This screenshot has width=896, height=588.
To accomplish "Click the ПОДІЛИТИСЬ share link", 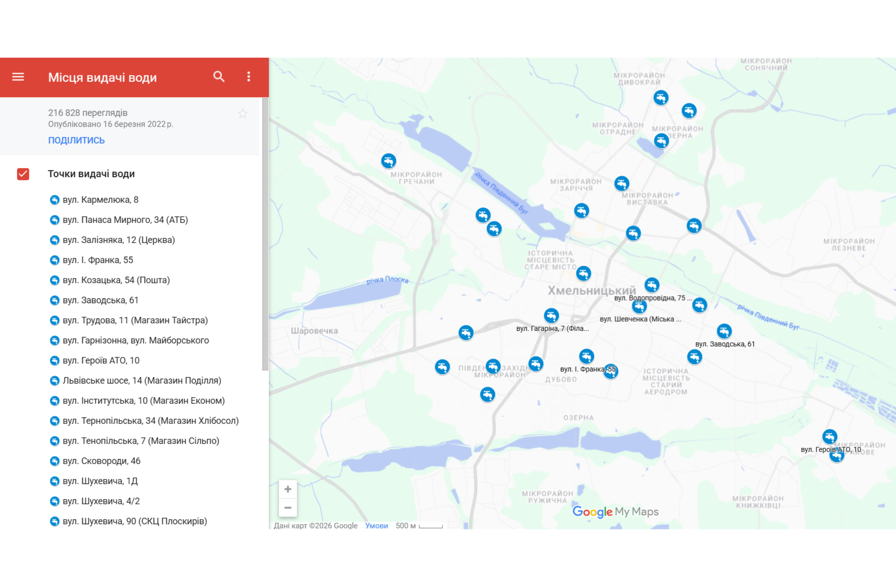I will click(76, 140).
